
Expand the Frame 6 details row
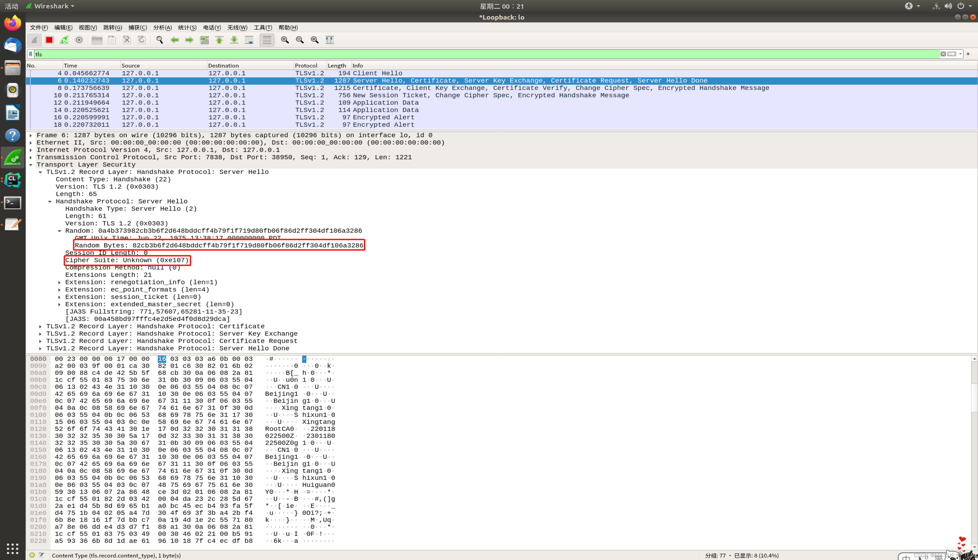point(31,135)
